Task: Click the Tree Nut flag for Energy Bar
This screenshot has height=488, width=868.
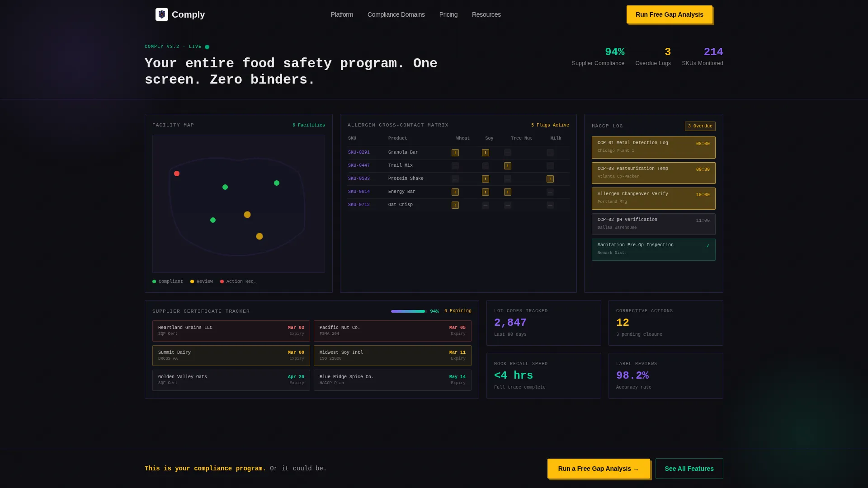Action: click(x=508, y=192)
